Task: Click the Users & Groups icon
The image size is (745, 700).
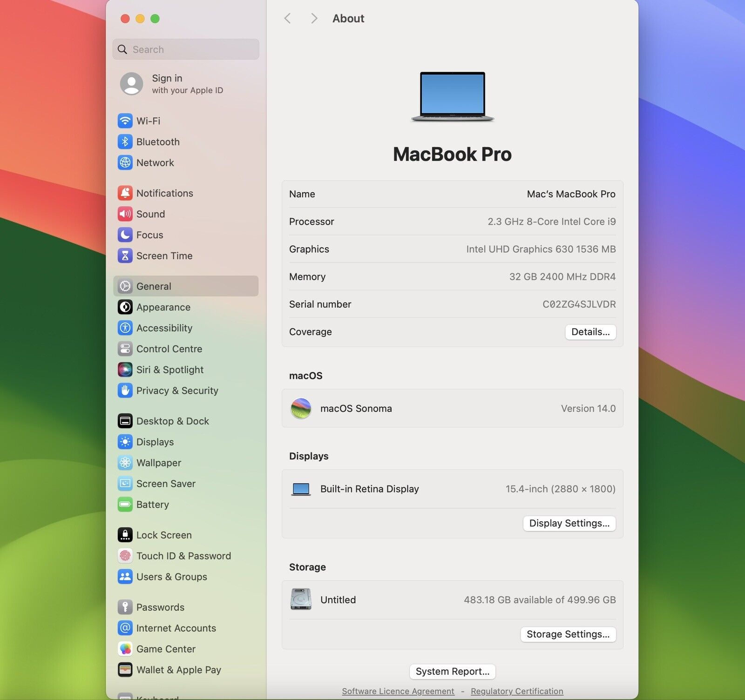Action: pyautogui.click(x=125, y=577)
